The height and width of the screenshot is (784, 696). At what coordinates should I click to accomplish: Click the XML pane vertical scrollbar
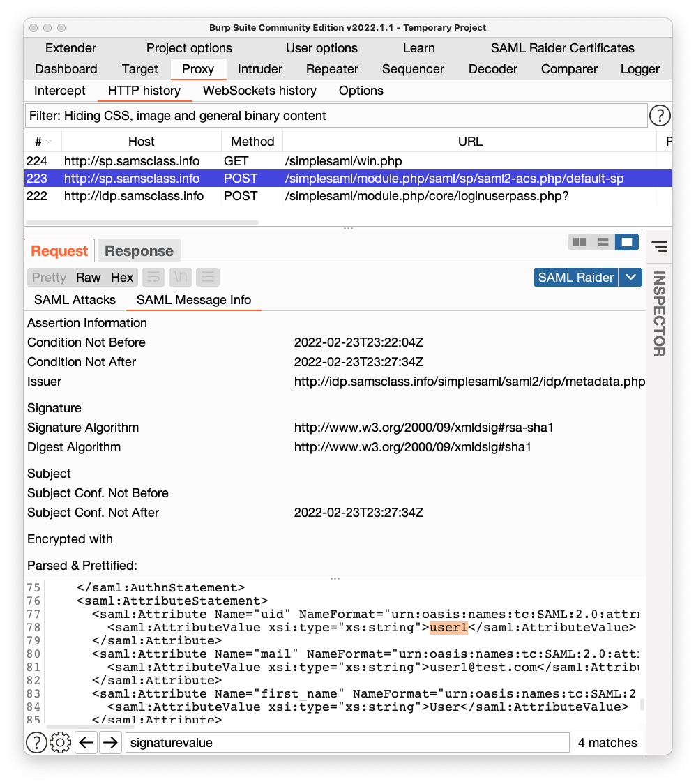[642, 704]
